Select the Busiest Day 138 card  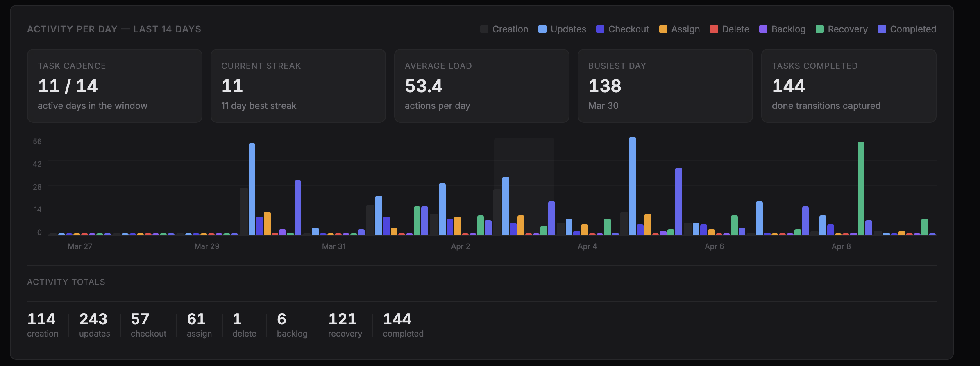pyautogui.click(x=665, y=86)
